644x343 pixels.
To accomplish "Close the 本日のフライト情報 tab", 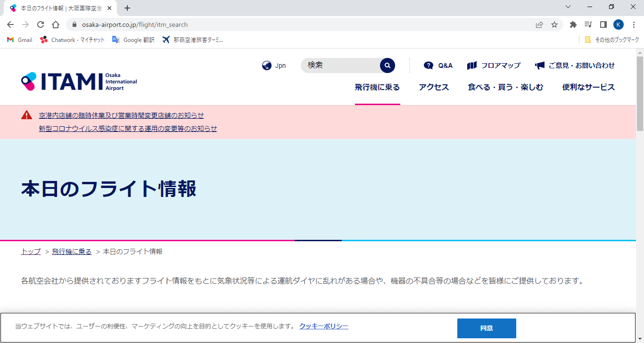I will click(108, 8).
